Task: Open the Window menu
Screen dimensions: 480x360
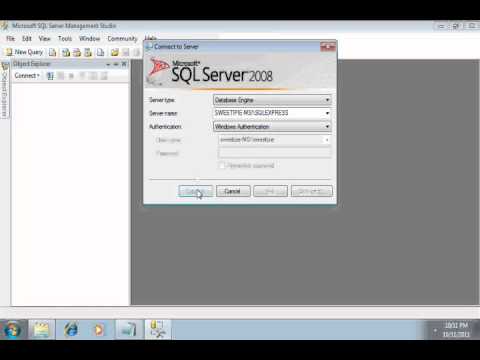Action: [89, 39]
